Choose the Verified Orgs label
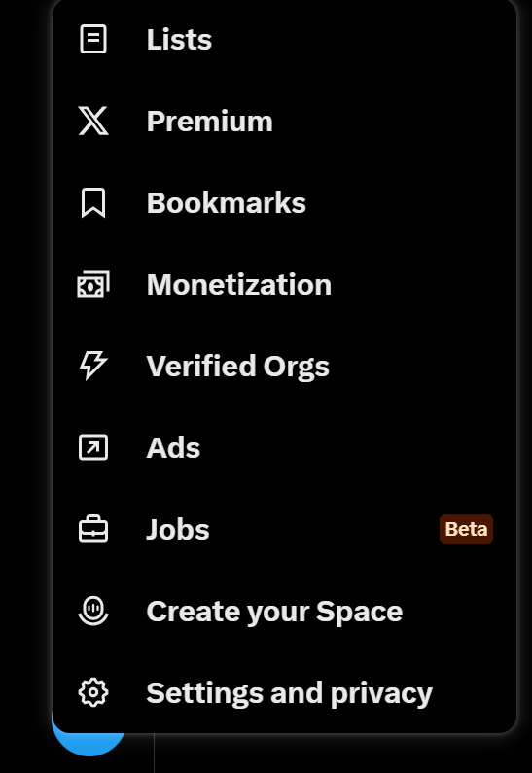Viewport: 532px width, 773px height. tap(238, 367)
